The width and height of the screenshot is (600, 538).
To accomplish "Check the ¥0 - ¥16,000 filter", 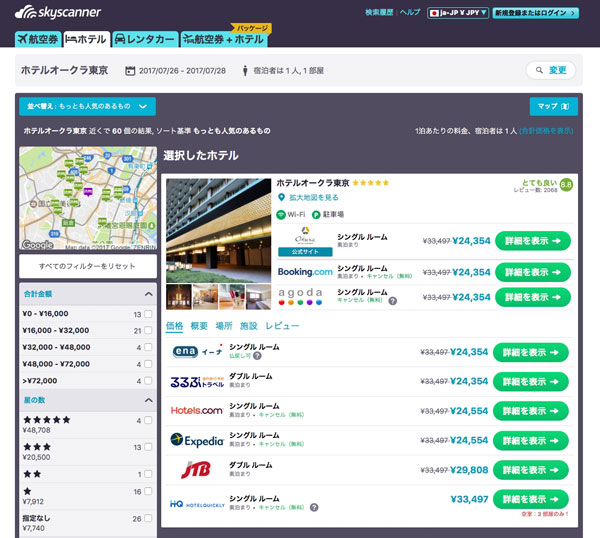I will pos(148,314).
